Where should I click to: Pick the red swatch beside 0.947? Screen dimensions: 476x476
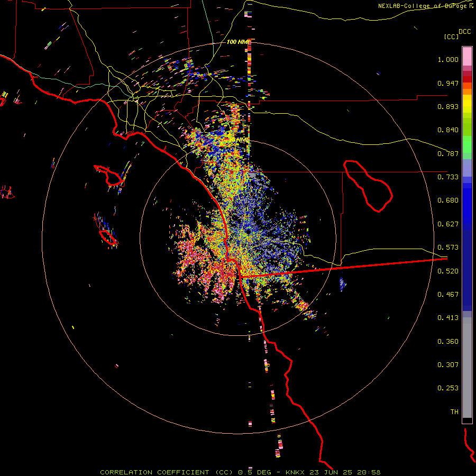(x=467, y=79)
